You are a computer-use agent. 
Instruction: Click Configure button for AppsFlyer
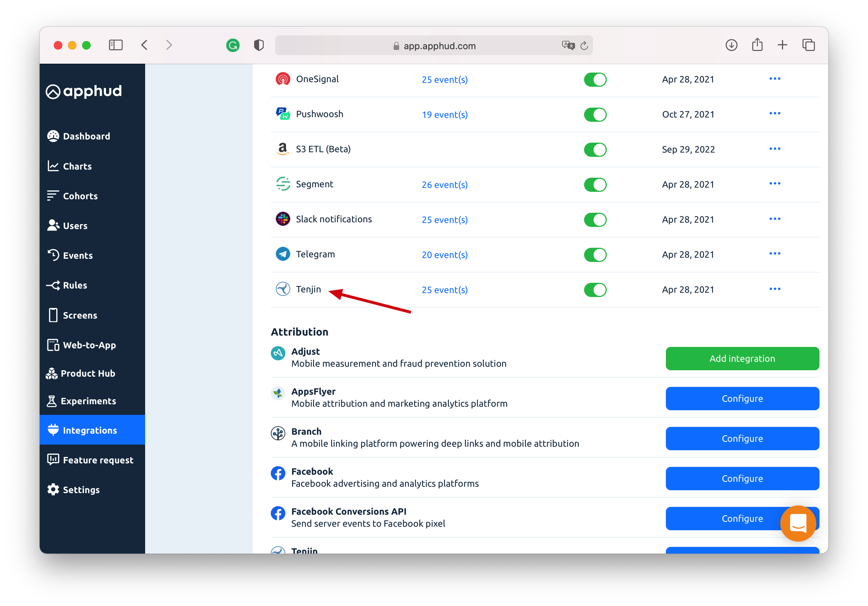point(742,399)
